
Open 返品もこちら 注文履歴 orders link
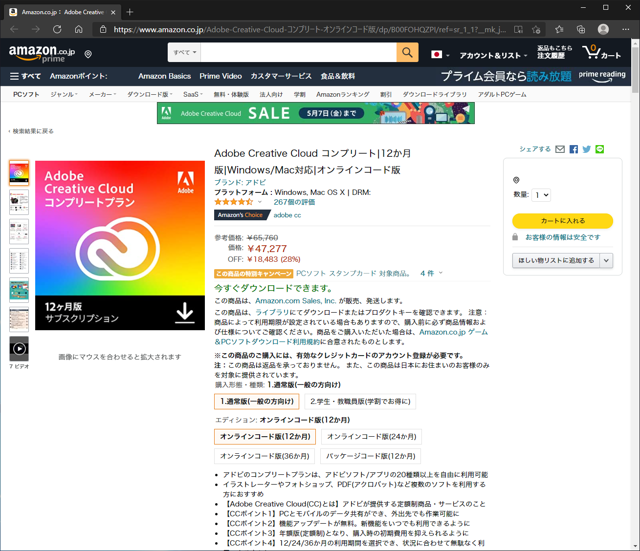tap(554, 52)
